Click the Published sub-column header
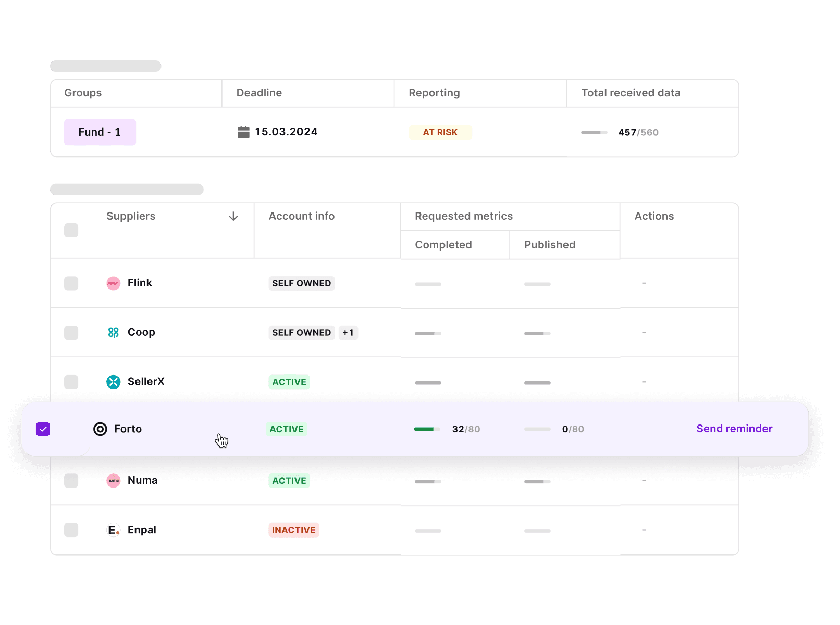Viewport: 840px width, 625px height. [550, 245]
